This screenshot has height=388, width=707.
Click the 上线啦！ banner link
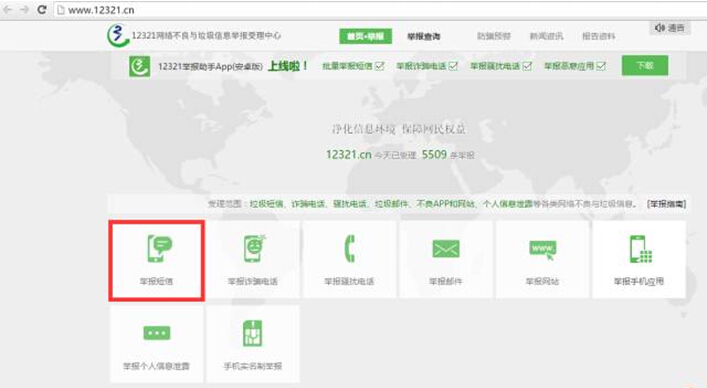pyautogui.click(x=288, y=66)
